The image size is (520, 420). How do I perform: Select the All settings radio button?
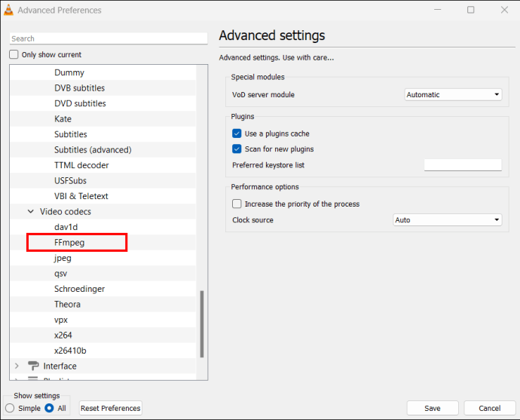click(x=49, y=408)
